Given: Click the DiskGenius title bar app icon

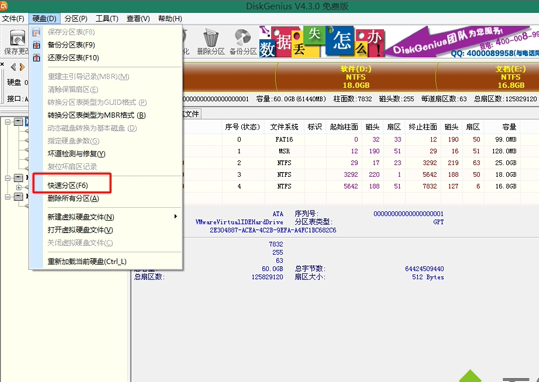Looking at the screenshot, I should 4,6.
